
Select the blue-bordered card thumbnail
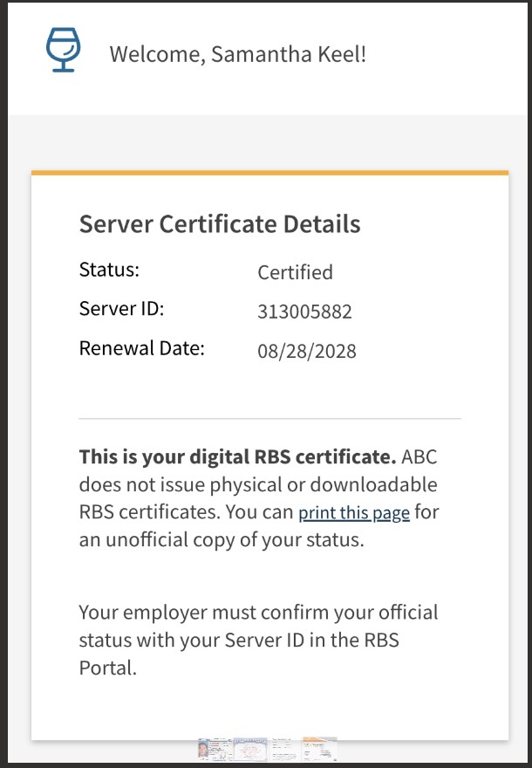coord(249,749)
